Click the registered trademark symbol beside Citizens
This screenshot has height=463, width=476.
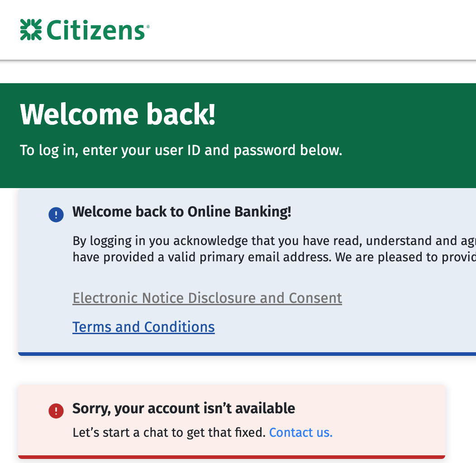pos(147,27)
